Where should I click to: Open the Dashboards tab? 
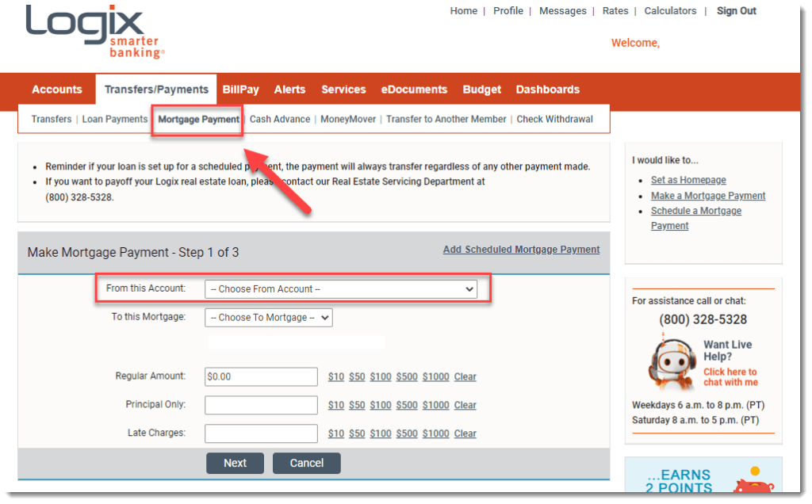(547, 90)
